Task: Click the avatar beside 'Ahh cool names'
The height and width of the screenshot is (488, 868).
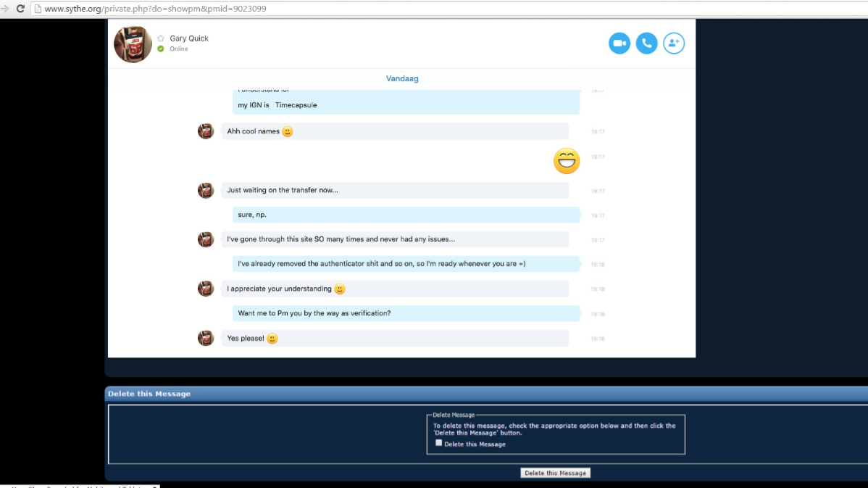Action: point(206,131)
